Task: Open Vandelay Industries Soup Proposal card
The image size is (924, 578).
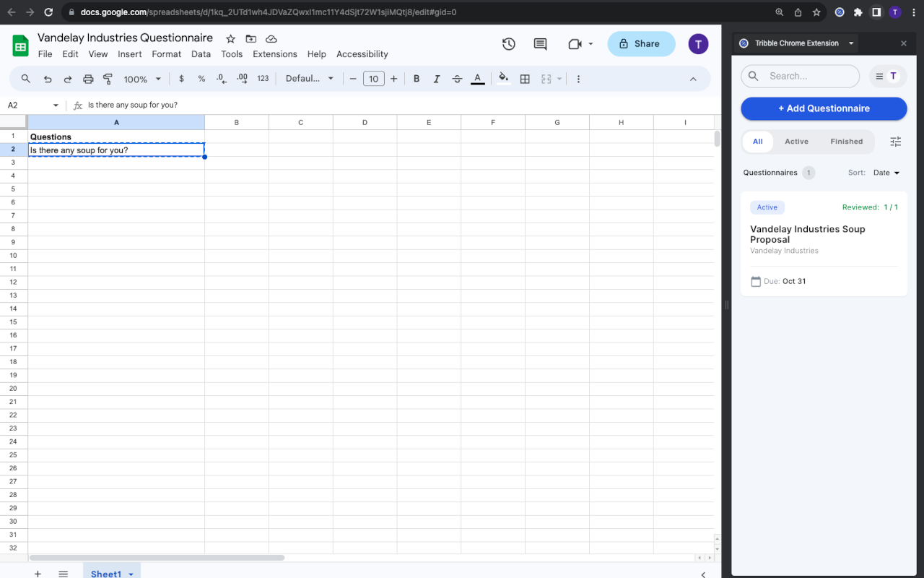Action: 824,243
